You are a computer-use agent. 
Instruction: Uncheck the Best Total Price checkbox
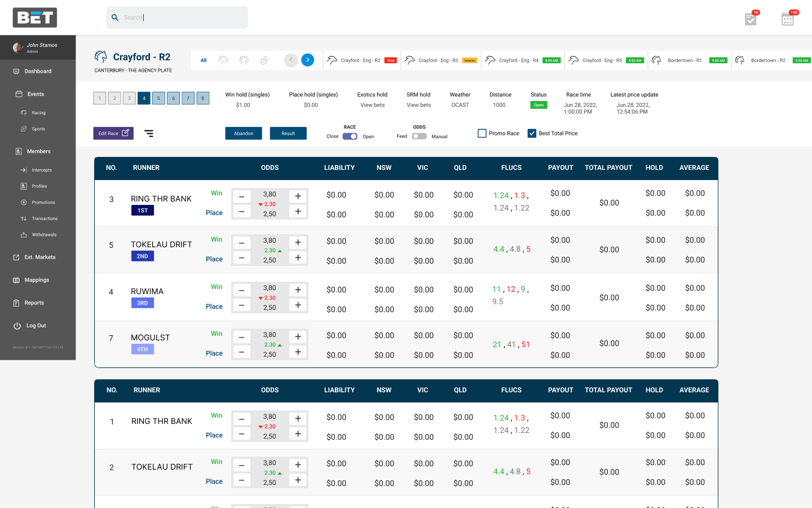(532, 133)
